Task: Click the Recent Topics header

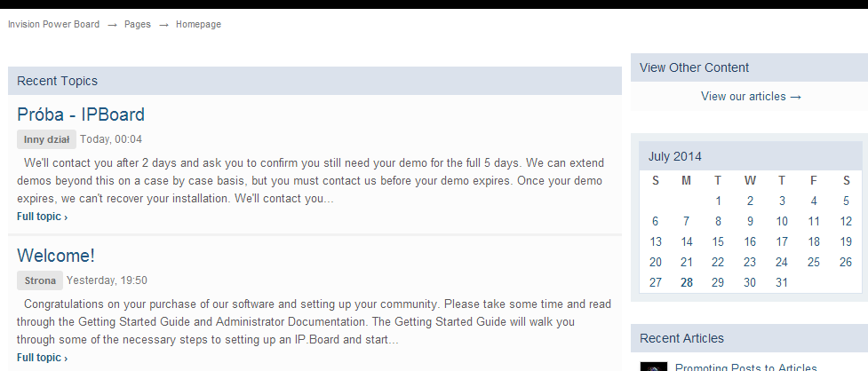Action: (x=58, y=81)
